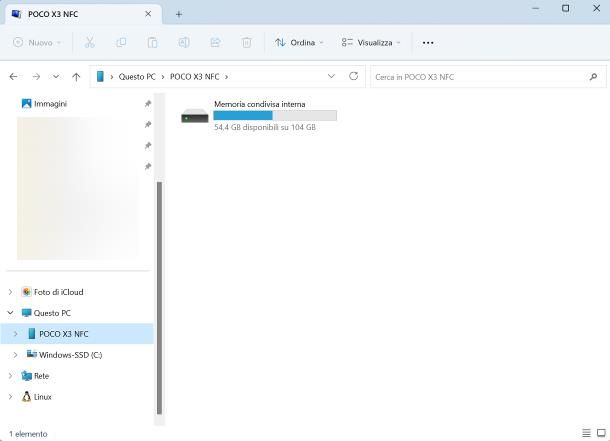Screen dimensions: 610x441
Task: Click the 1 elemento status text
Action: click(x=28, y=434)
